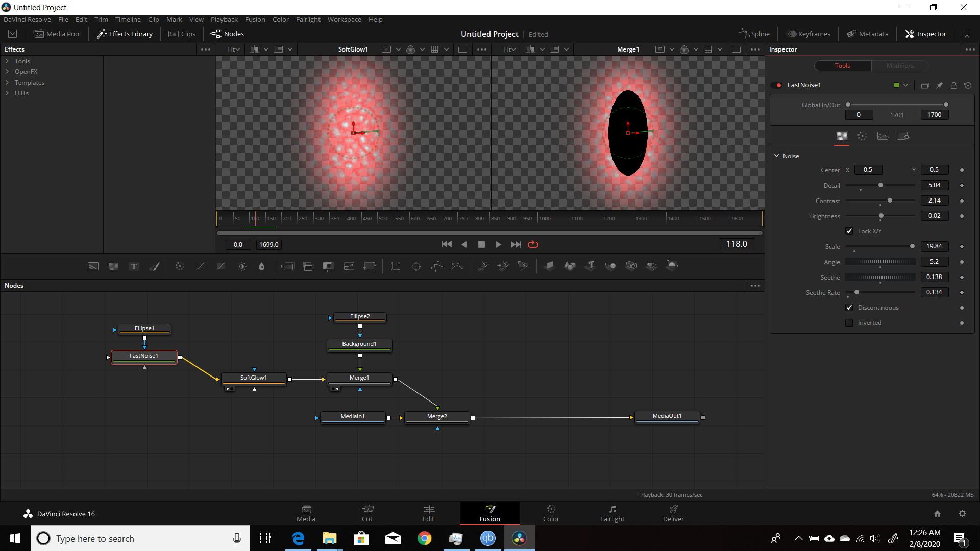Reset FastNoise1 settings with the reset icon
Screen dimensions: 980x551
[x=968, y=85]
